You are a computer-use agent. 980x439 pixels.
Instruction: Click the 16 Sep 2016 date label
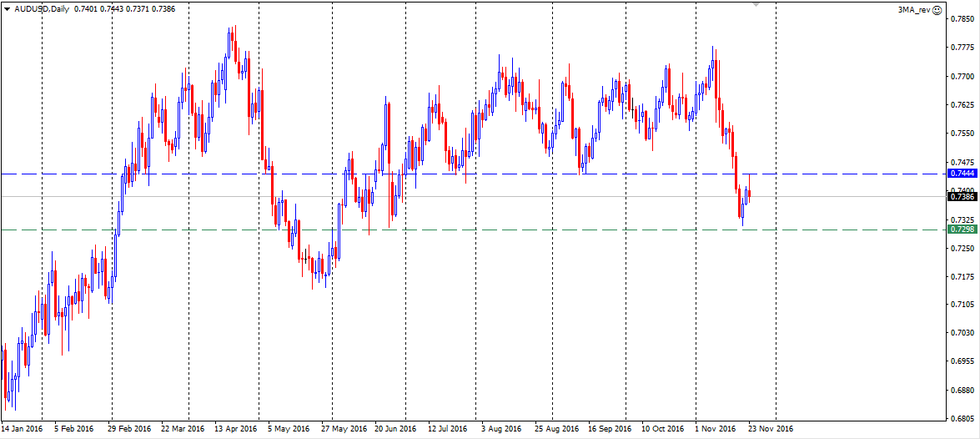[608, 429]
